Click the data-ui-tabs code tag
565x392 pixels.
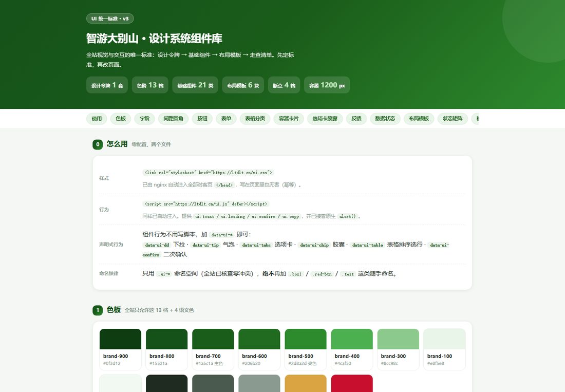(256, 245)
